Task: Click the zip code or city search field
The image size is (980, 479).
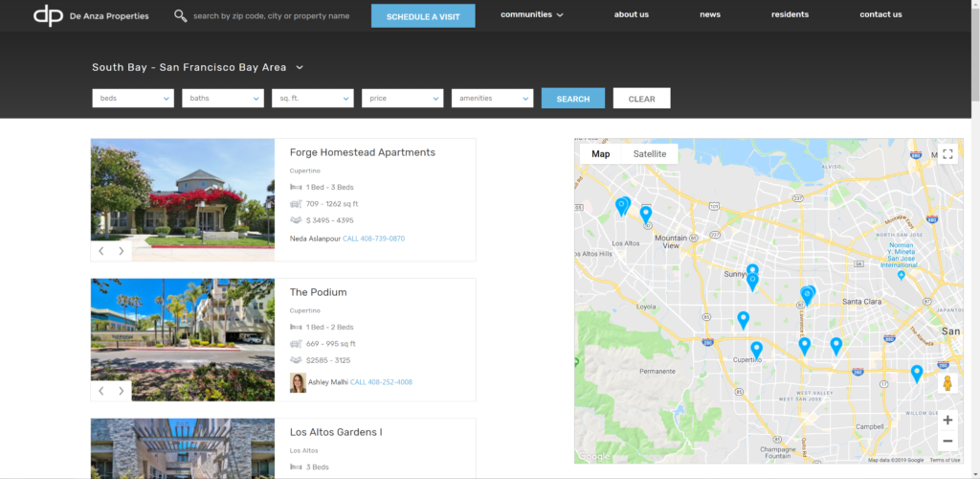Action: click(x=271, y=16)
